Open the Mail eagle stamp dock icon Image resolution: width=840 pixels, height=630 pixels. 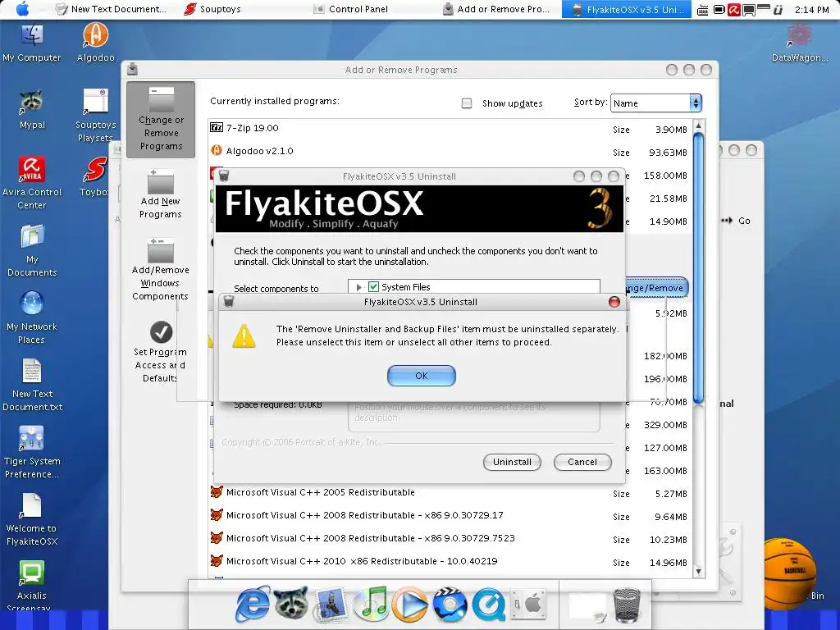click(331, 605)
